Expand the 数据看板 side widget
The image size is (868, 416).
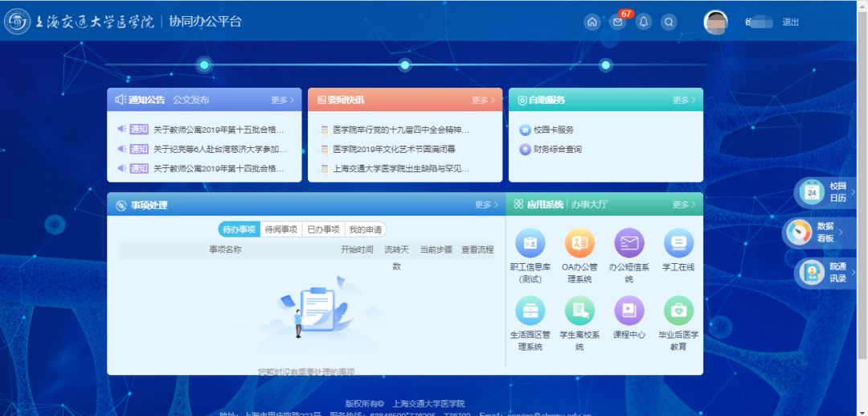click(820, 233)
